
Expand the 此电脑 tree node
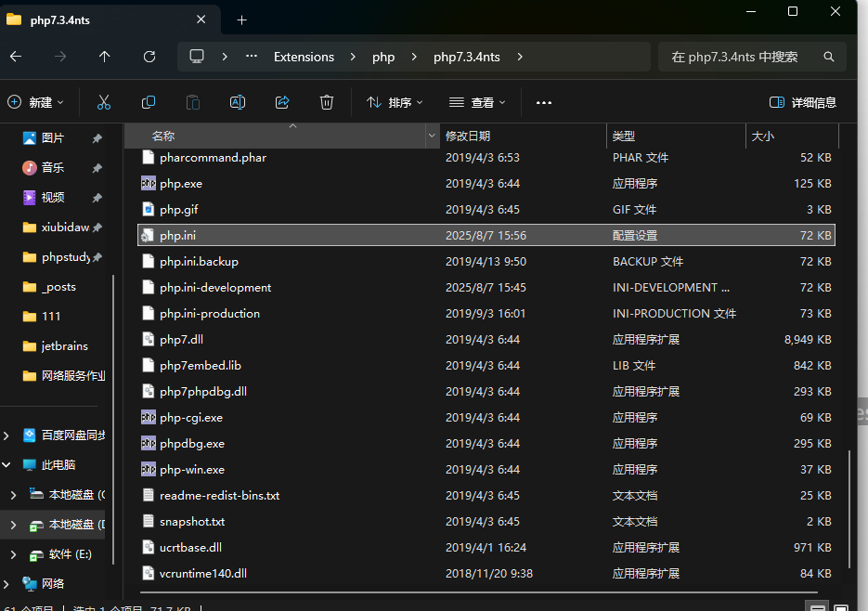tap(7, 464)
